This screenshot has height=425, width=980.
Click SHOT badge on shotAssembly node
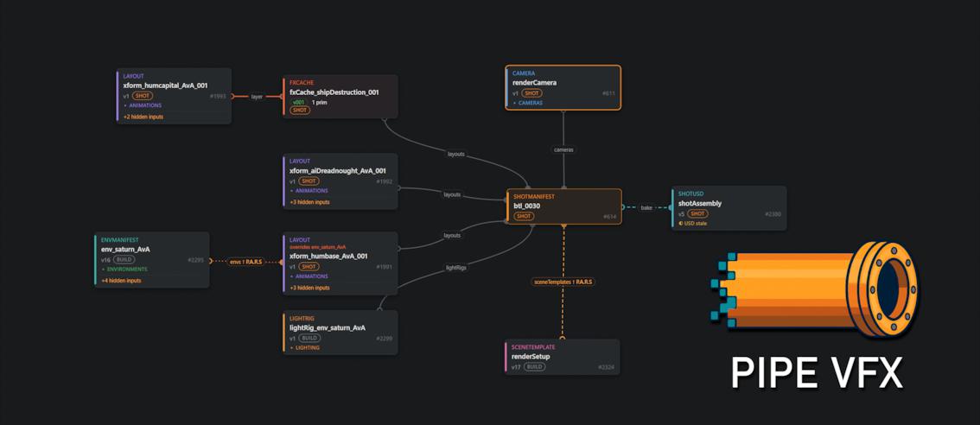click(x=697, y=213)
